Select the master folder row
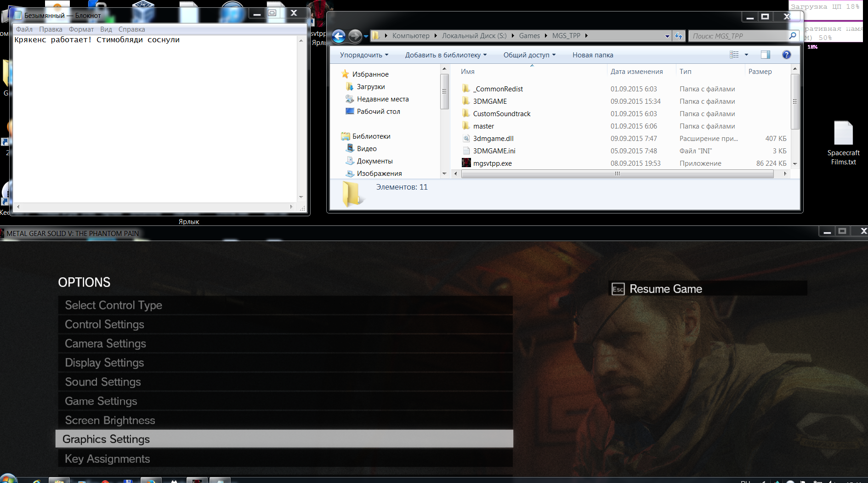The width and height of the screenshot is (868, 483). point(624,126)
